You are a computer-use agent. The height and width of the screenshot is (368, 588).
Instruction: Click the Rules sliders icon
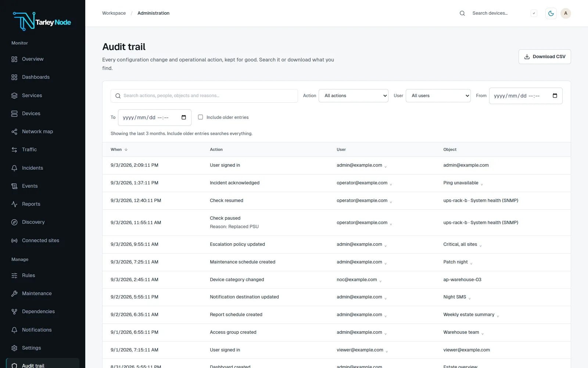point(14,276)
